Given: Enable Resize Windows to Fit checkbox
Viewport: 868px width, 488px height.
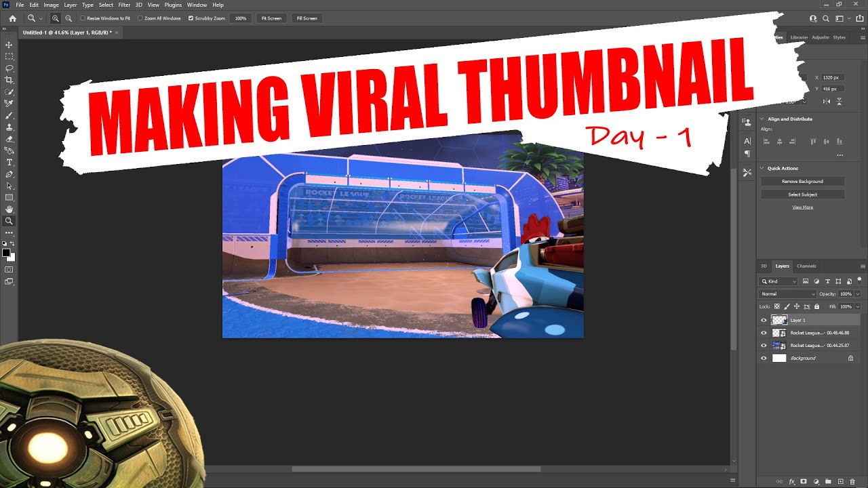Looking at the screenshot, I should 83,18.
